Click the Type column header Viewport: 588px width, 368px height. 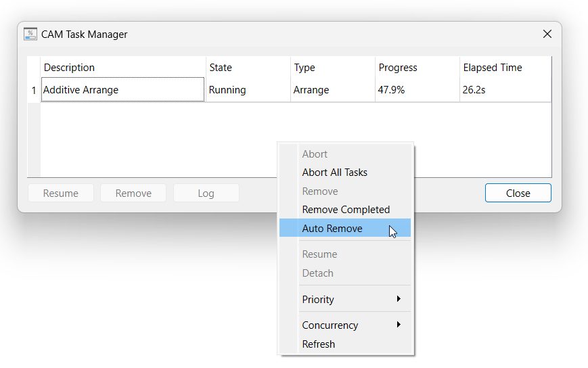coord(332,68)
